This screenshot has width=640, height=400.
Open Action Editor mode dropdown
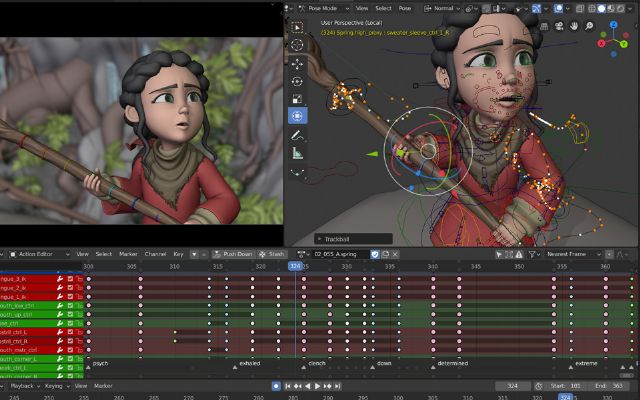(x=39, y=254)
